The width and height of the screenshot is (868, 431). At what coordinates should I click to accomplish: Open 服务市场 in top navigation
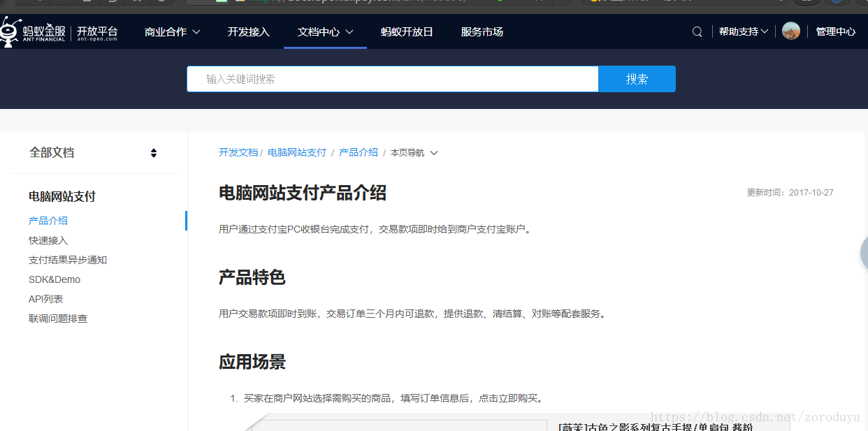click(482, 32)
